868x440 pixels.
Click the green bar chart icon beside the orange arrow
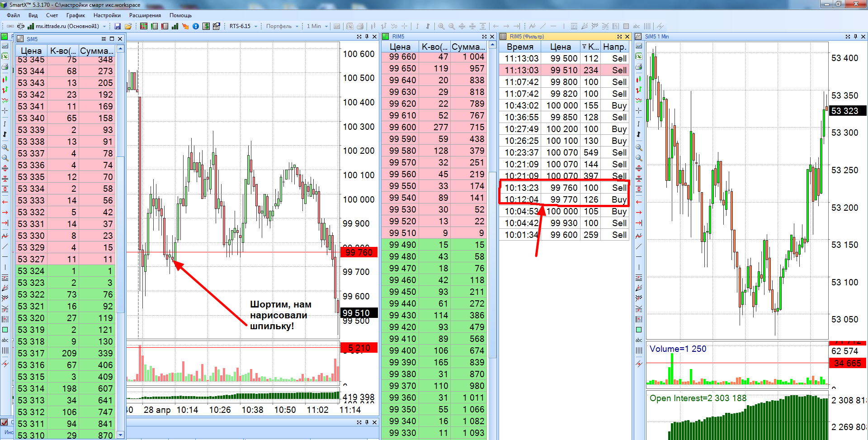175,26
